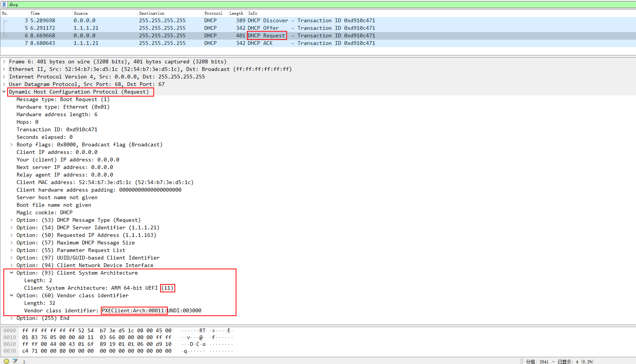Click the Length column header

click(236, 13)
